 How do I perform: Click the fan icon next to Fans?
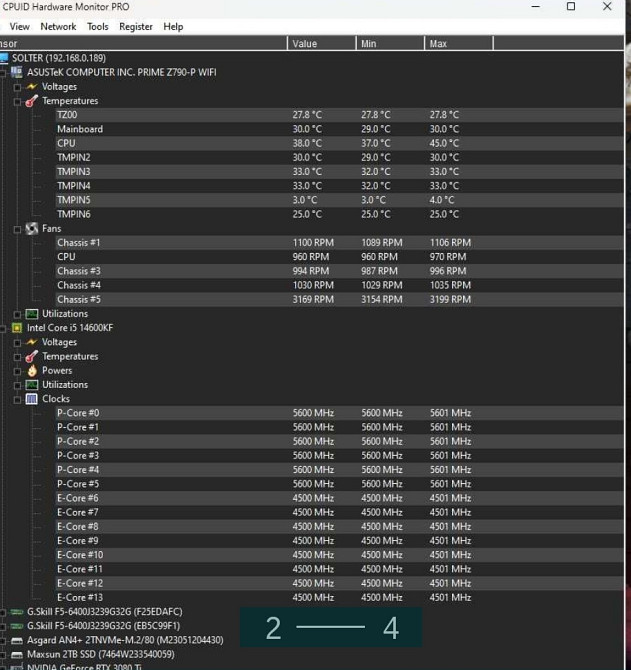(32, 229)
